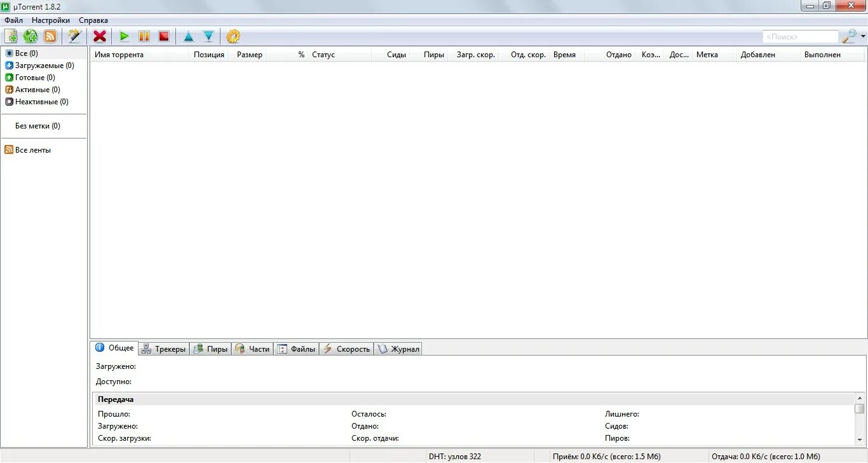Click the Pause torrent icon
The height and width of the screenshot is (463, 868).
[144, 36]
